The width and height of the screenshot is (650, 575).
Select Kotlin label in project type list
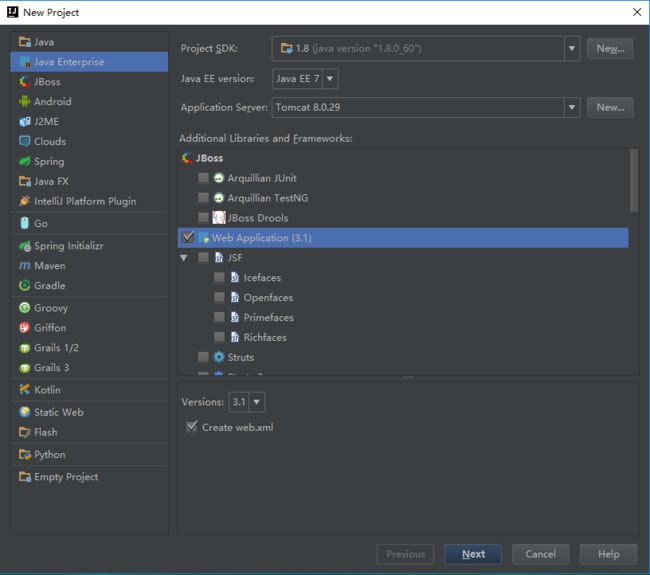click(47, 390)
